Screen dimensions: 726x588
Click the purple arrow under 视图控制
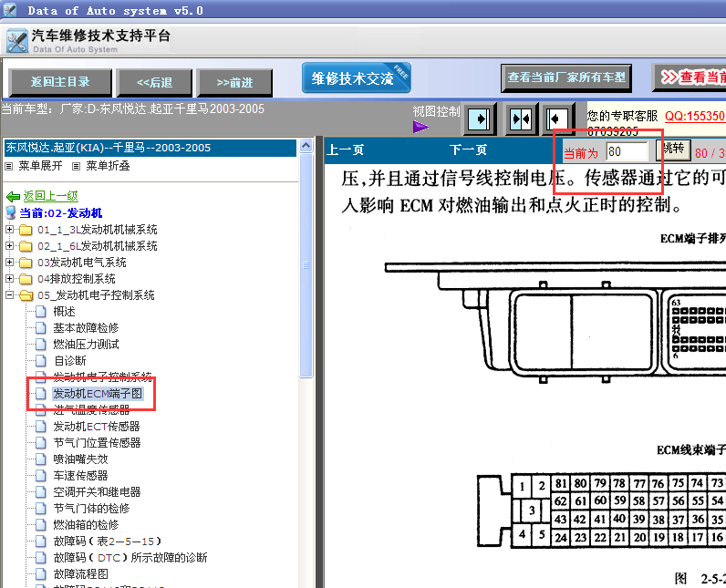[x=420, y=127]
